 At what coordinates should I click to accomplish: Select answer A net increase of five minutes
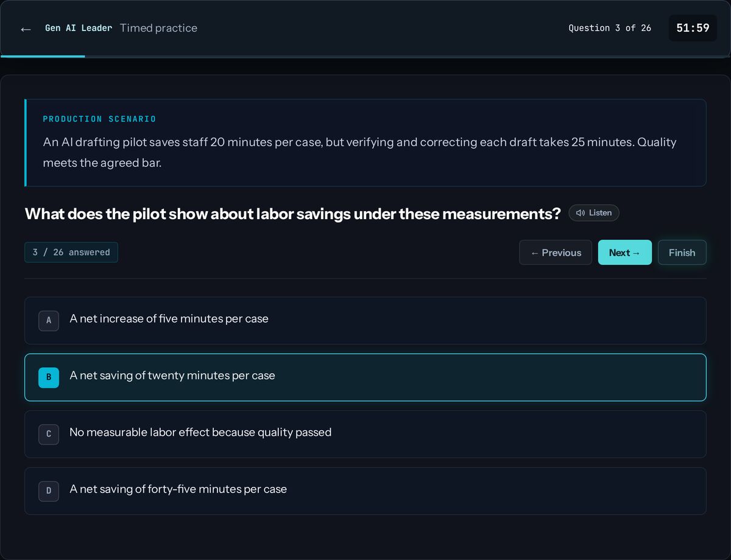(365, 320)
